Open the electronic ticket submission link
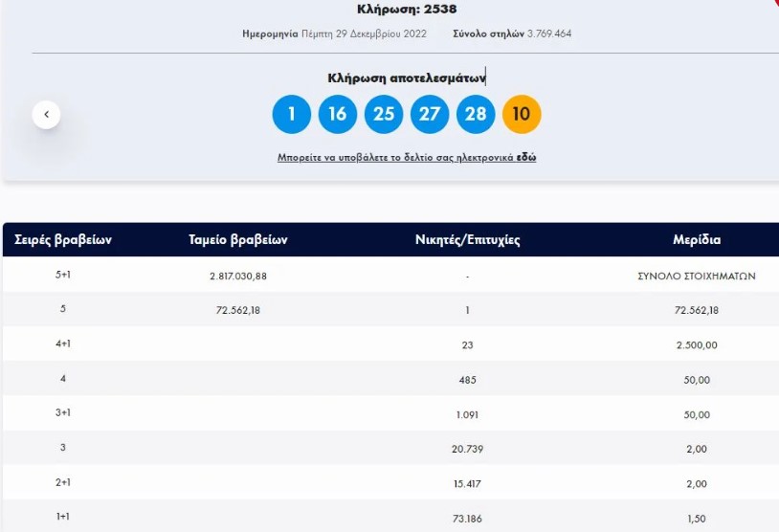Image resolution: width=779 pixels, height=532 pixels. (407, 157)
